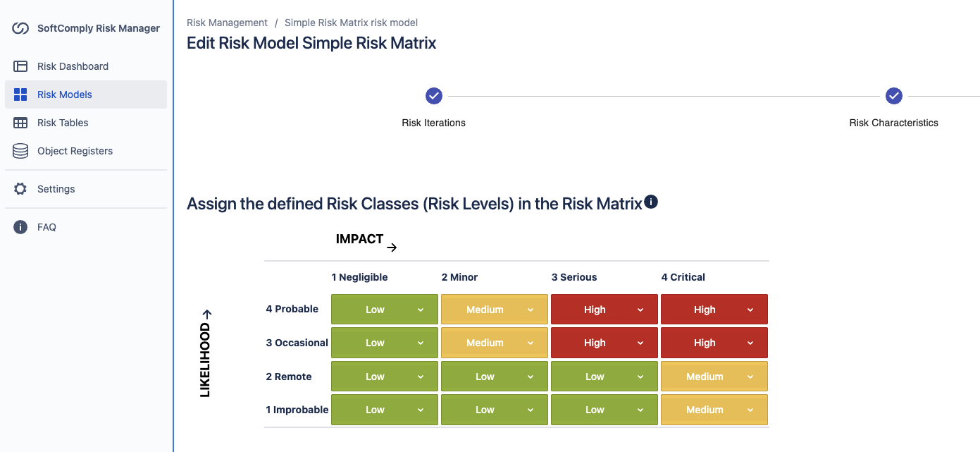Open Simple Risk Matrix risk model breadcrumb

[x=351, y=23]
